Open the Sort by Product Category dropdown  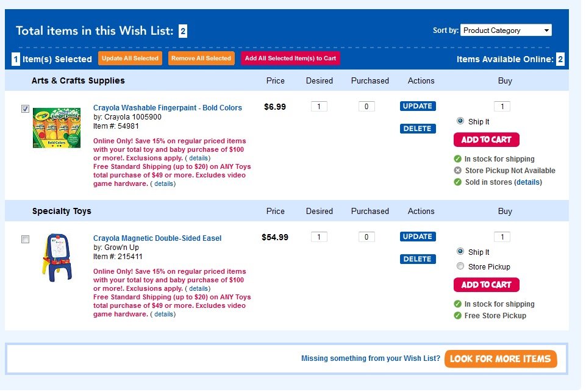click(506, 30)
